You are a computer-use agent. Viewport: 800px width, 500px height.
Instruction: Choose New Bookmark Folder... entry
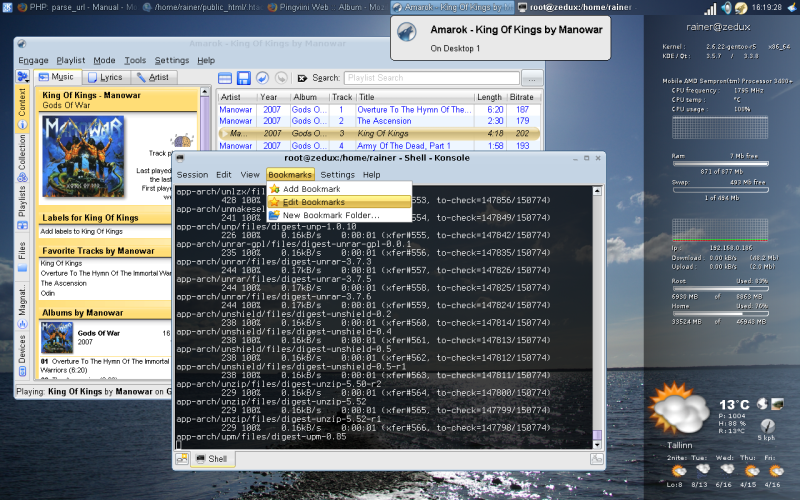[339, 215]
